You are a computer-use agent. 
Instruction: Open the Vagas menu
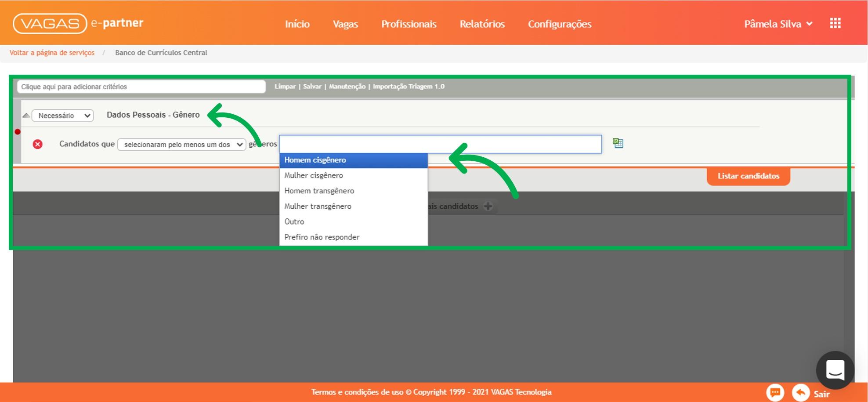point(345,24)
